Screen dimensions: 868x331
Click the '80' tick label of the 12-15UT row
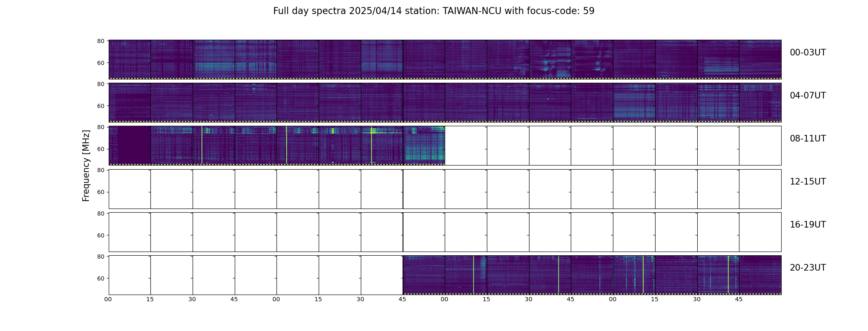click(x=100, y=170)
